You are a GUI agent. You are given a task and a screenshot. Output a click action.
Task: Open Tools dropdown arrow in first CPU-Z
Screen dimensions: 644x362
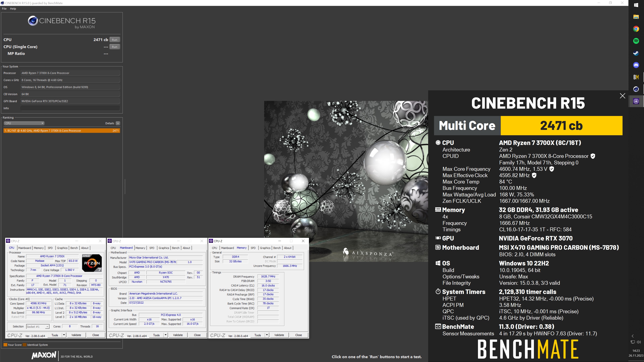(x=64, y=335)
